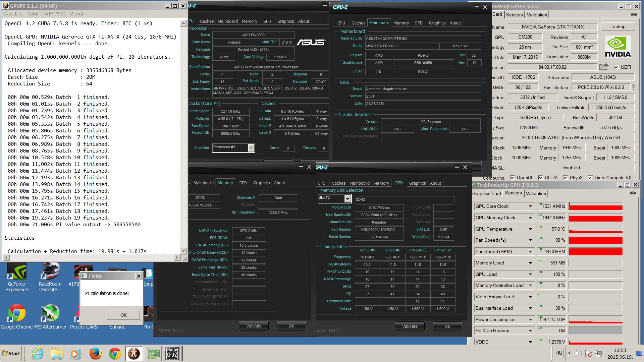Open Windows Explorer folder in taskbar
The width and height of the screenshot is (644, 362).
(x=57, y=354)
